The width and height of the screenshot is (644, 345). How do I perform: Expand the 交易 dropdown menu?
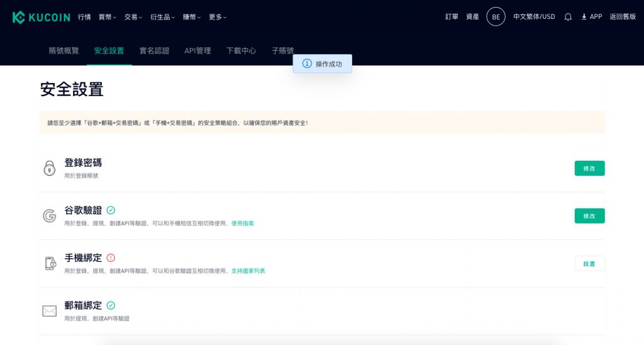tap(133, 17)
